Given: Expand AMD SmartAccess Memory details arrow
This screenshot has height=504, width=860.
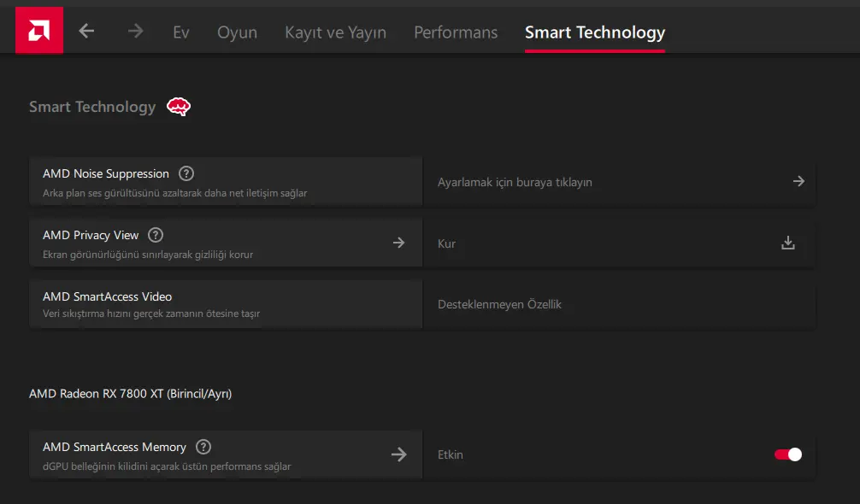Looking at the screenshot, I should click(398, 454).
